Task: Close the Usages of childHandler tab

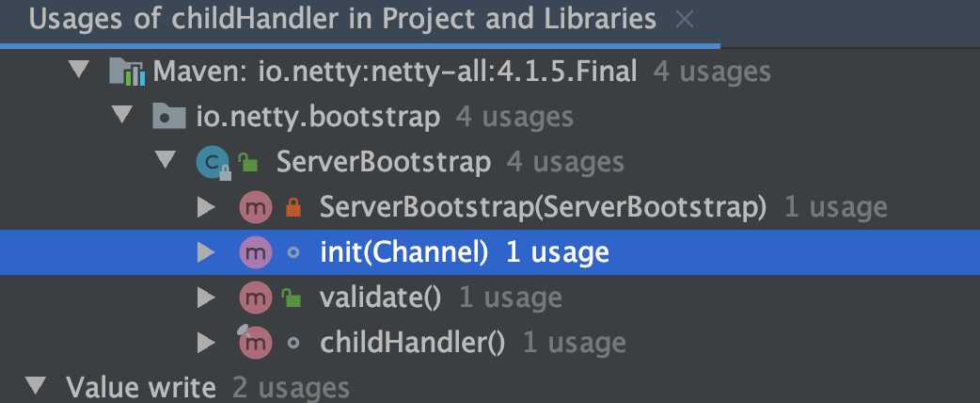Action: point(685,20)
